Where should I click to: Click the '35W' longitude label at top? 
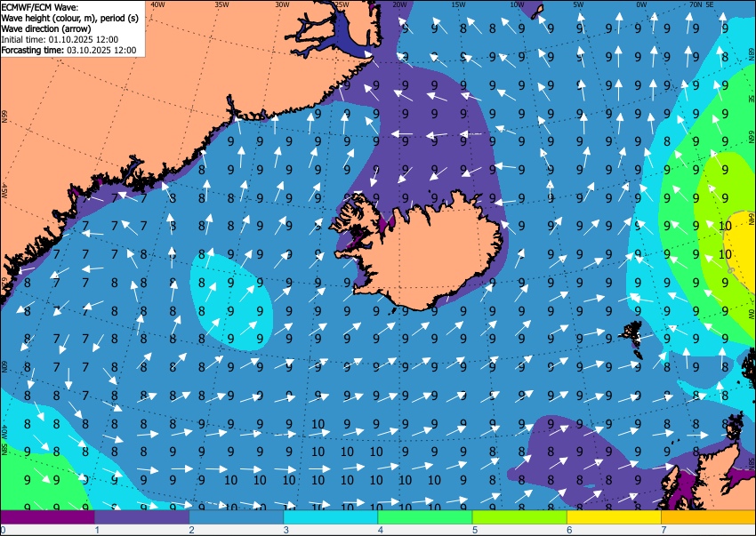tap(221, 4)
